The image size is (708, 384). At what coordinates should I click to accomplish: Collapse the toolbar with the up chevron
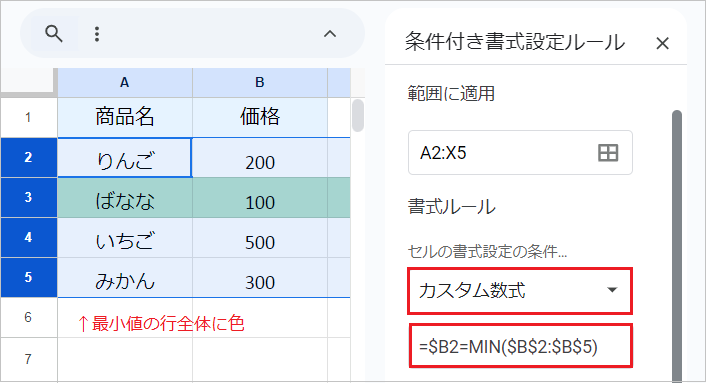point(330,34)
